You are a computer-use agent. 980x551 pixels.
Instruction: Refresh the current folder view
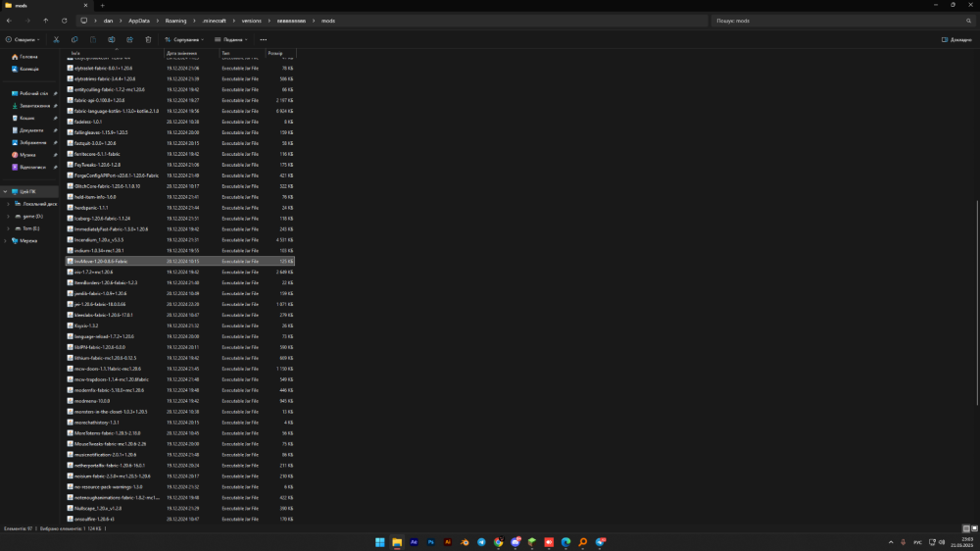click(65, 21)
